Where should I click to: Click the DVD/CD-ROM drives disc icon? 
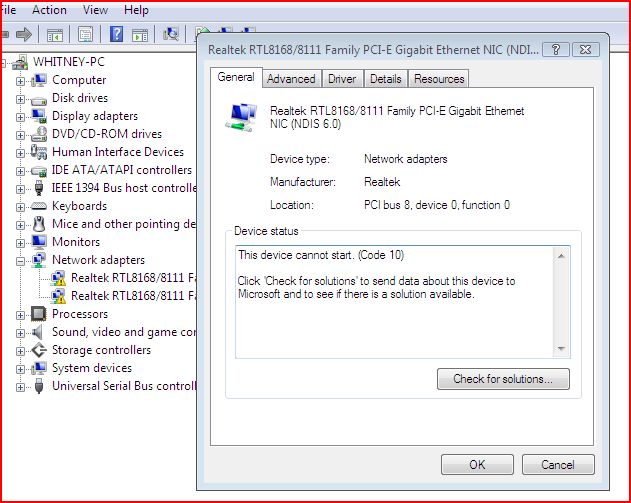(39, 134)
